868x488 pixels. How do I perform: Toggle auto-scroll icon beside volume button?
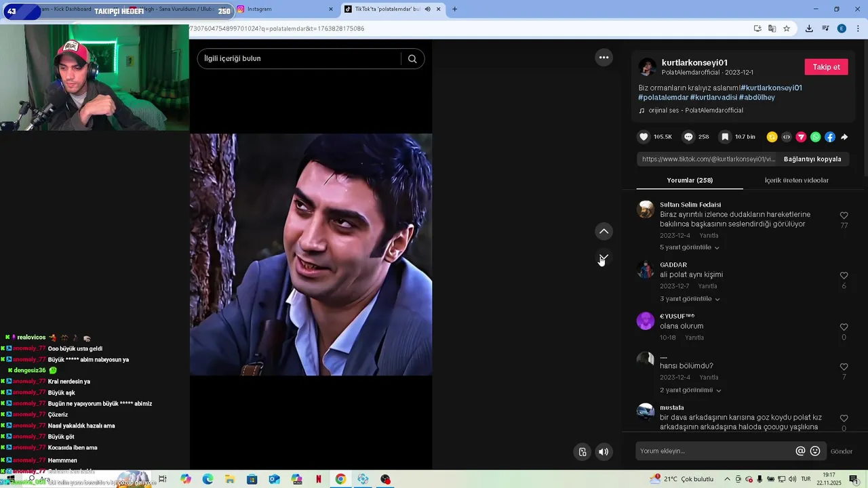tap(583, 452)
